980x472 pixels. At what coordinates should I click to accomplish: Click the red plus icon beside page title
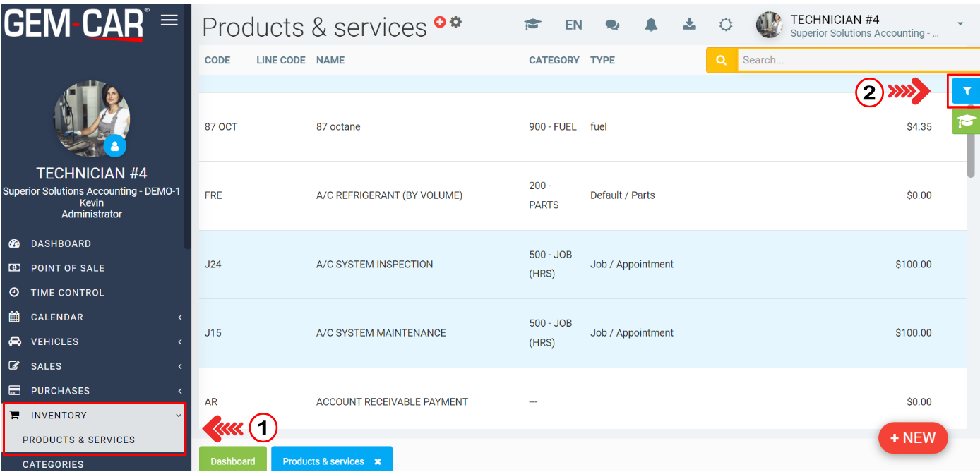440,22
